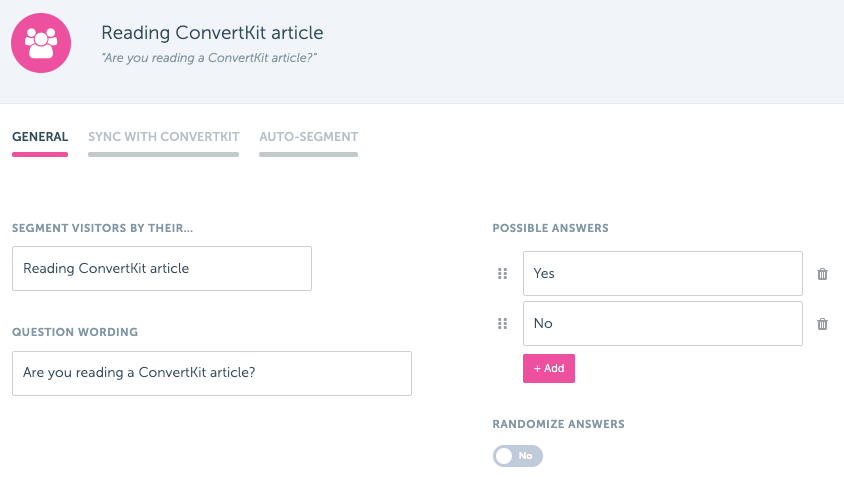Click the pink segment group icon
Viewport: 844px width, 477px height.
[41, 42]
